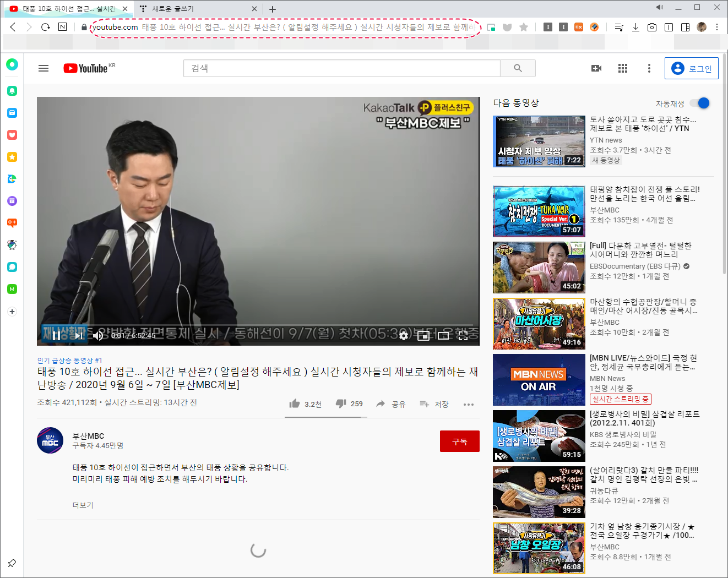Share the video via 공유
Screen dimensions: 728x578
pyautogui.click(x=390, y=404)
